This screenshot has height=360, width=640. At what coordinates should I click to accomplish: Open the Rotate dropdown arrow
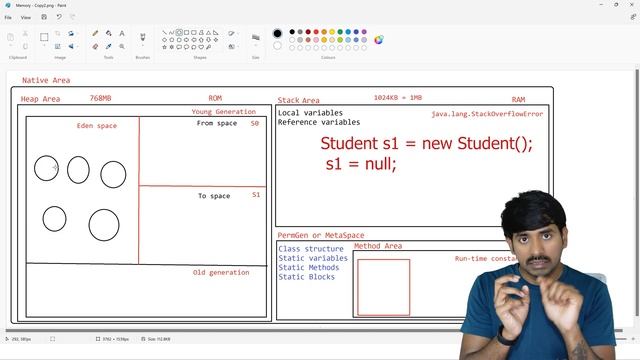(78, 33)
